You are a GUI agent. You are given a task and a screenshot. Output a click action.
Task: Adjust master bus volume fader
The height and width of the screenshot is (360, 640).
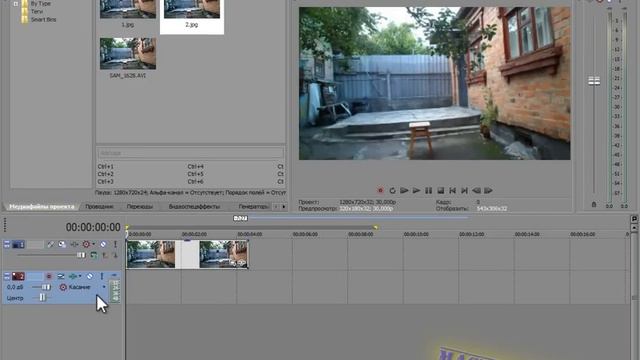594,81
